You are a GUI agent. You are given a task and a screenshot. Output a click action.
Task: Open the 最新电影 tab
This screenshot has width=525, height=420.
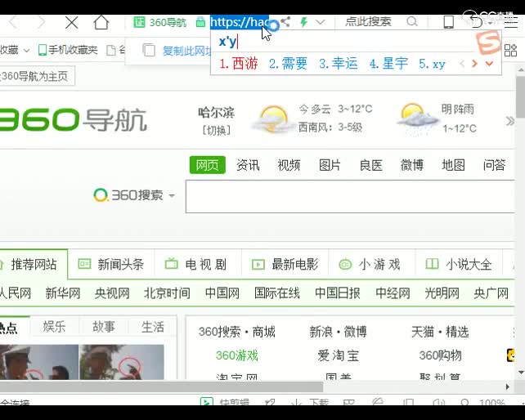click(285, 265)
